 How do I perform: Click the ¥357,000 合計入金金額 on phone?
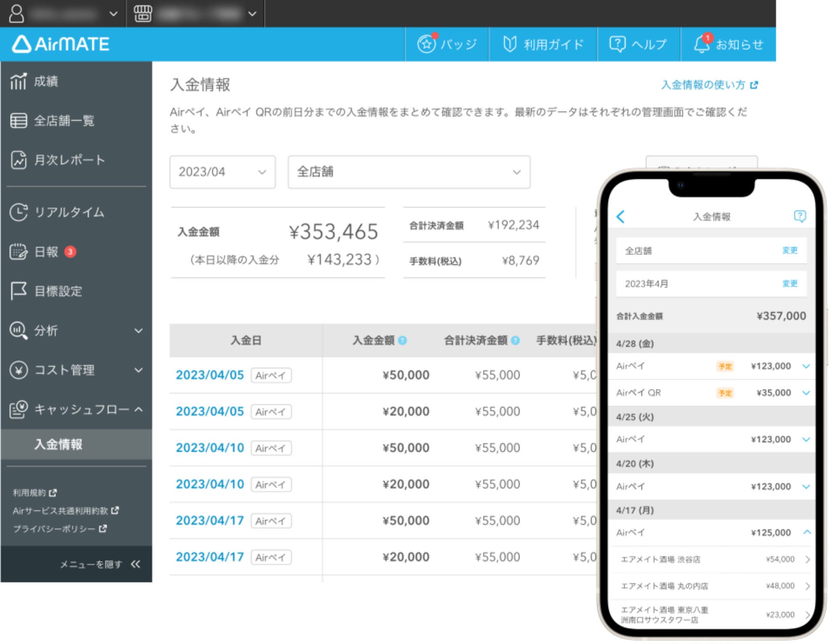click(x=781, y=316)
